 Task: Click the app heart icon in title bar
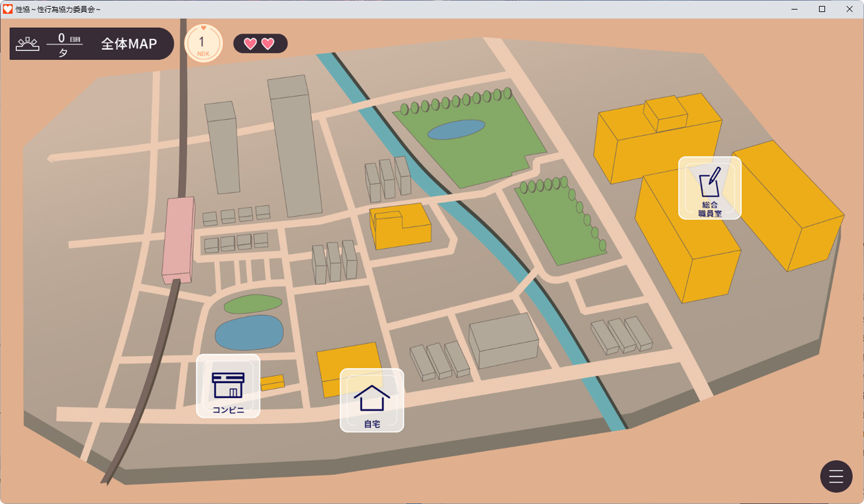(x=8, y=9)
